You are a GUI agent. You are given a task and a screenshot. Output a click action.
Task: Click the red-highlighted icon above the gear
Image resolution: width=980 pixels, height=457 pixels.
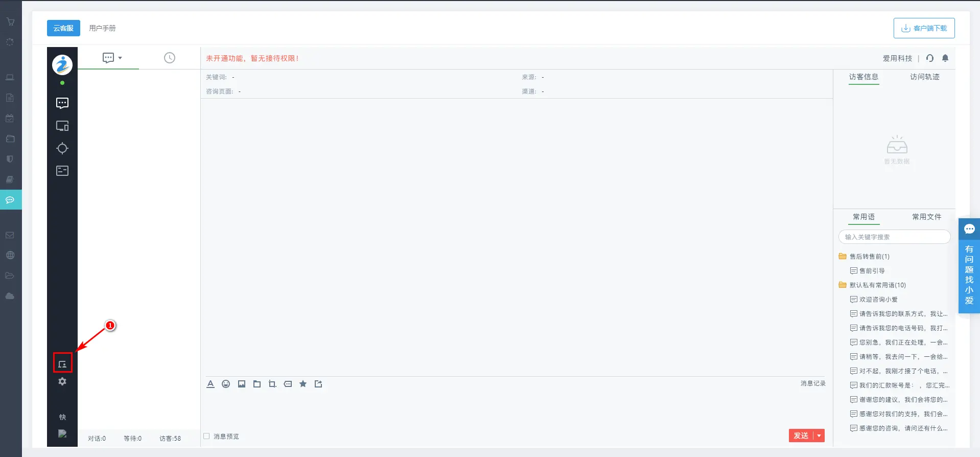click(x=62, y=363)
